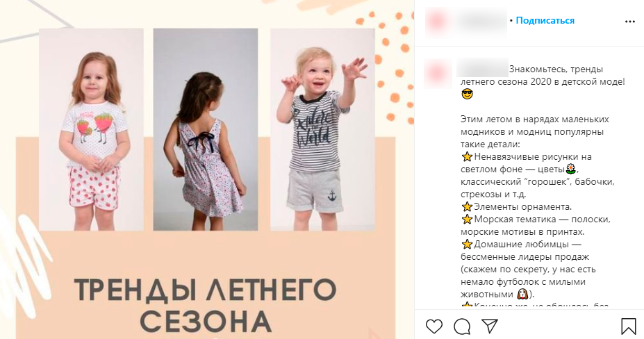Like the post with the heart icon
Image resolution: width=644 pixels, height=339 pixels.
pos(434,326)
